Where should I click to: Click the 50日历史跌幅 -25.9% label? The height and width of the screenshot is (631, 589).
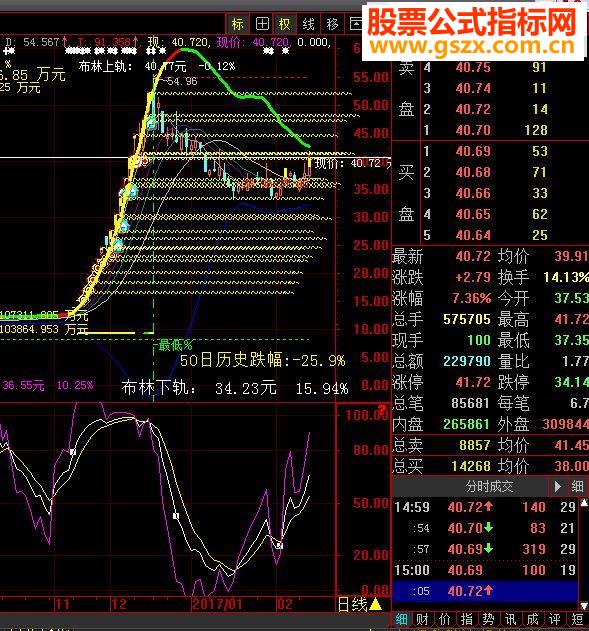(262, 359)
